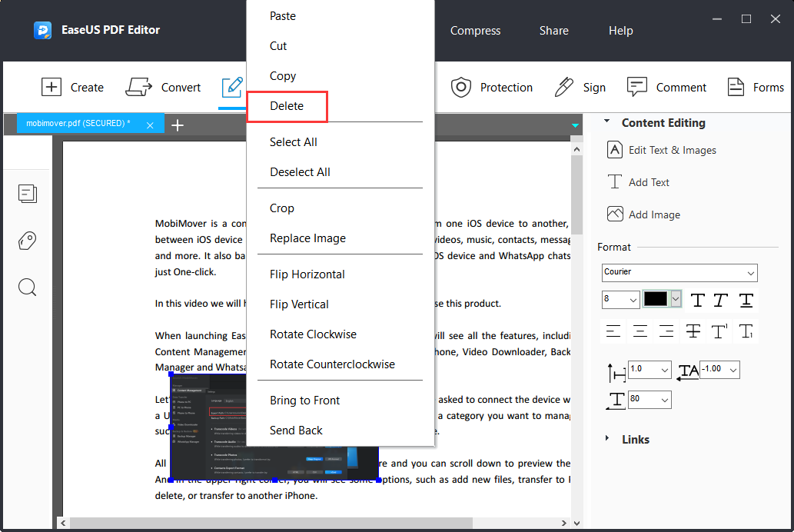Align text right
Image resolution: width=794 pixels, height=532 pixels.
[666, 331]
